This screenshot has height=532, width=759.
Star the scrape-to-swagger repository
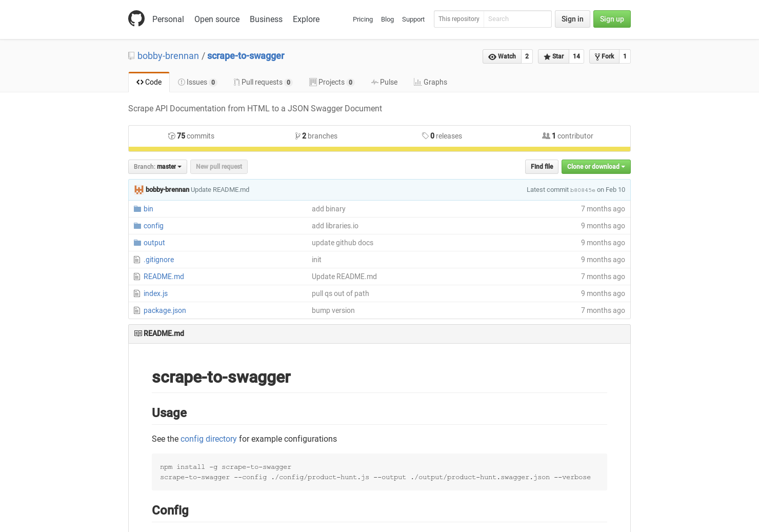553,56
